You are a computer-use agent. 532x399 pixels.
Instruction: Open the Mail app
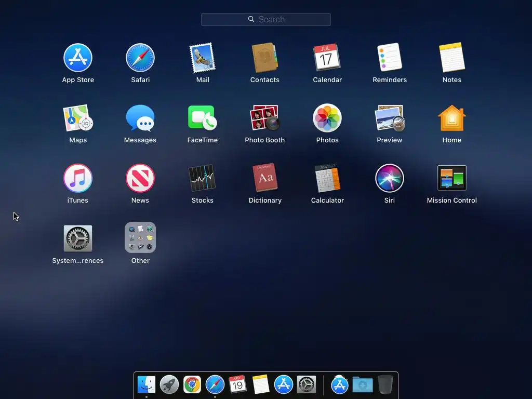tap(203, 58)
